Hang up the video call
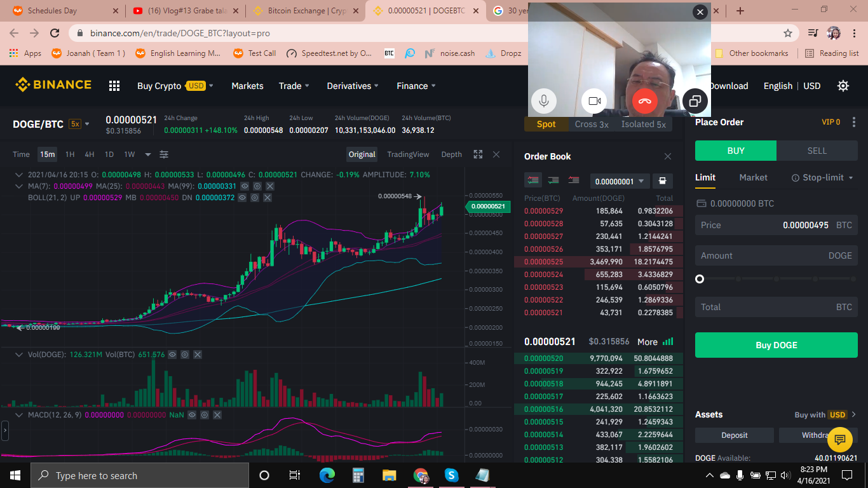 (645, 101)
